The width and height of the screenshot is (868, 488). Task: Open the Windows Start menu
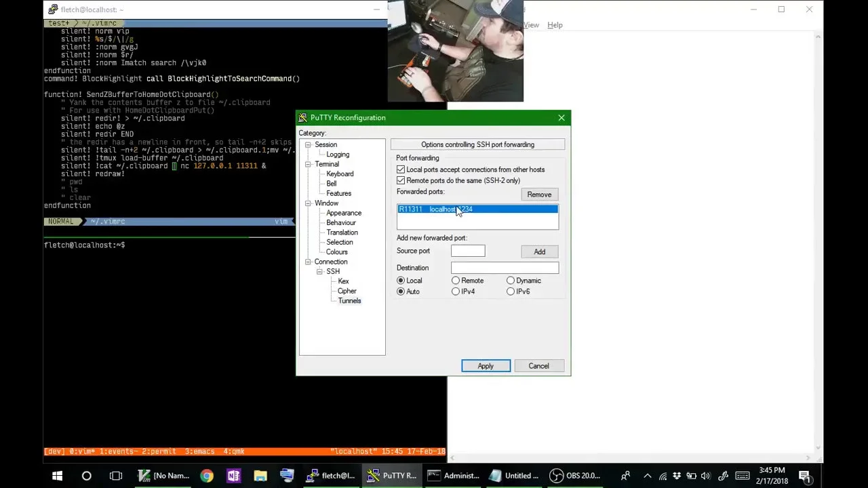pyautogui.click(x=57, y=476)
